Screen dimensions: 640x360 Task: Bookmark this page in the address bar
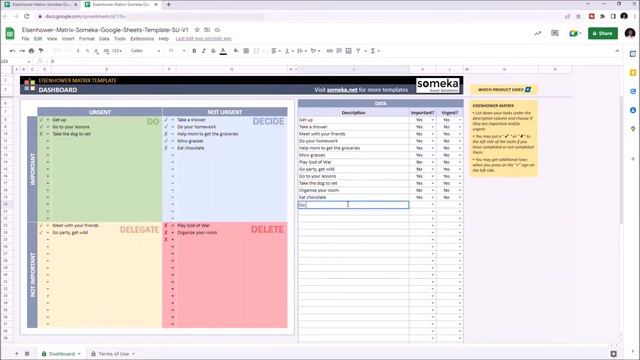point(578,16)
